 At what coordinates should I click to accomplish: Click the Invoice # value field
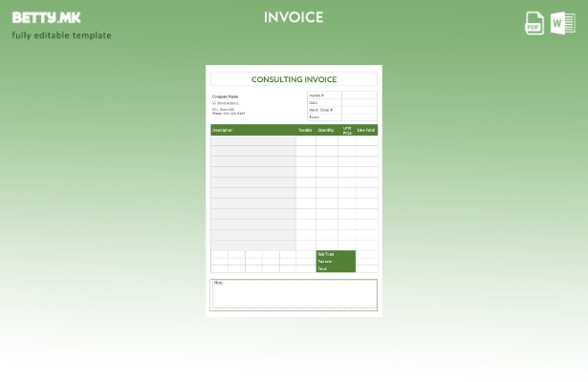(359, 95)
